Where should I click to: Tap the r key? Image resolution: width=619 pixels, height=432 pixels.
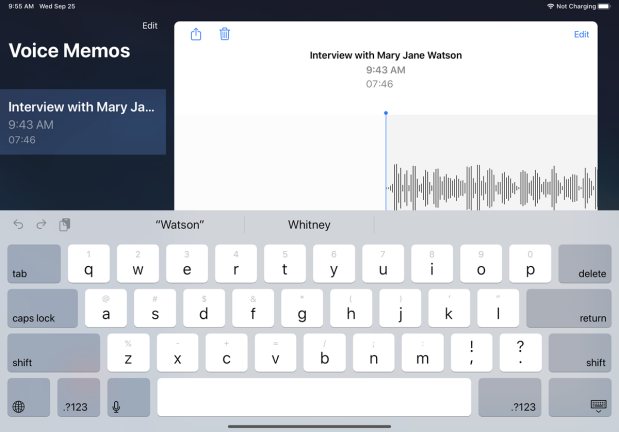tap(236, 263)
